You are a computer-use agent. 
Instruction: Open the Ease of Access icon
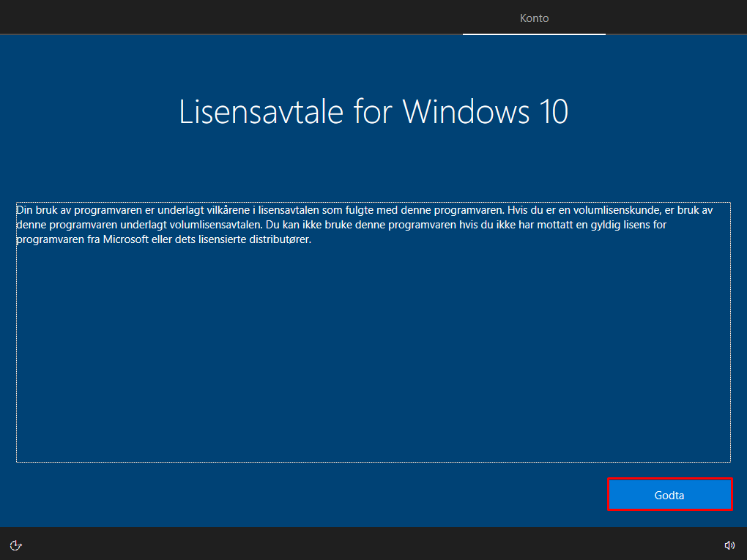(15, 545)
